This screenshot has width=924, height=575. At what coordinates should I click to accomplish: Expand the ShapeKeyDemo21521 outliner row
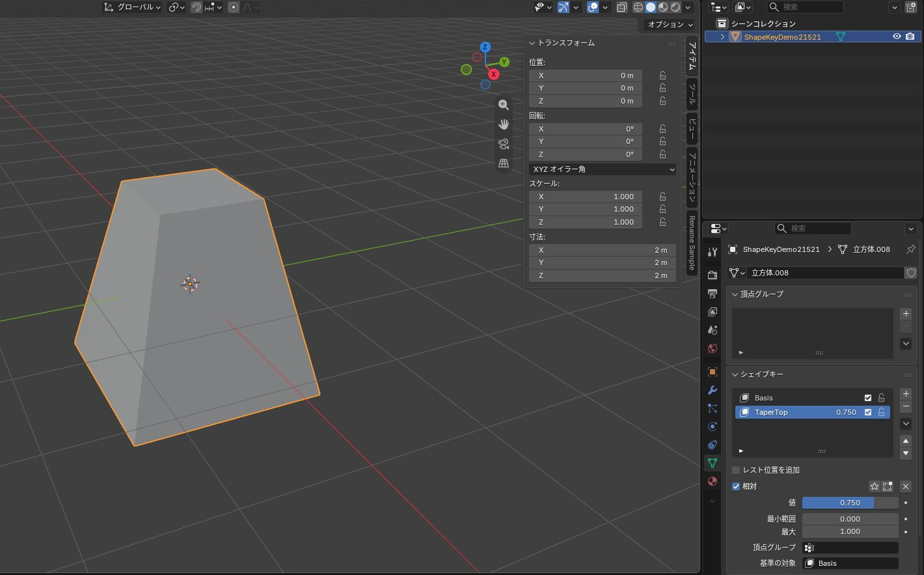(x=722, y=37)
